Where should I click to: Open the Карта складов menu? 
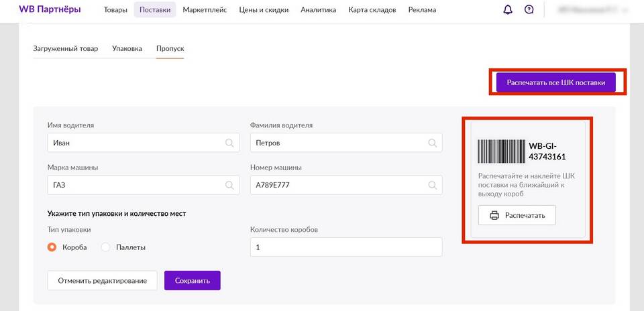372,10
